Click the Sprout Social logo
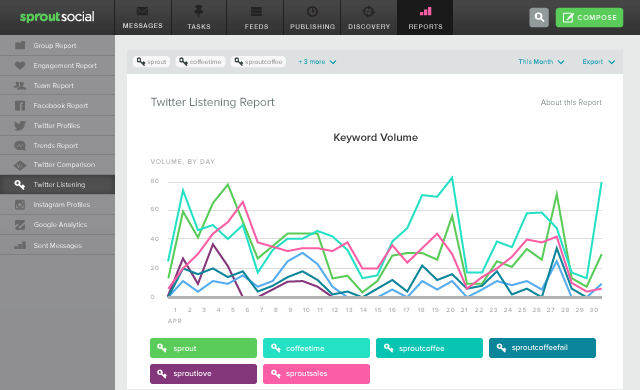640x390 pixels. pos(57,17)
